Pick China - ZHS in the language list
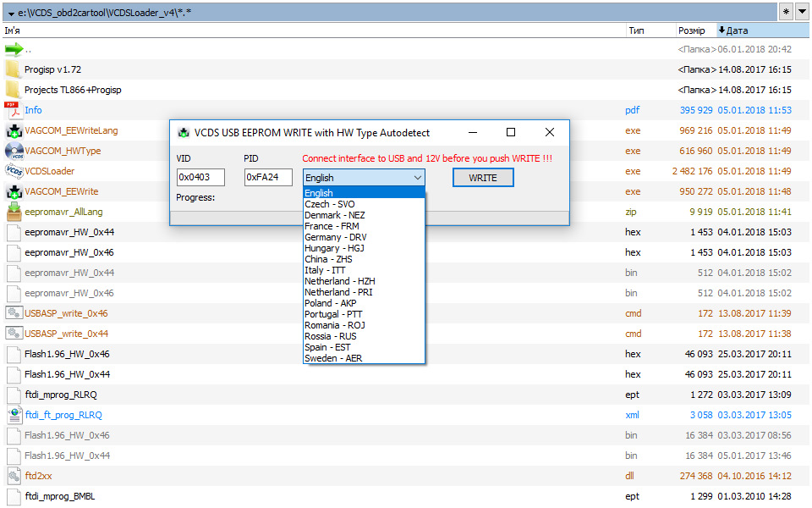This screenshot has width=812, height=508. [x=364, y=259]
